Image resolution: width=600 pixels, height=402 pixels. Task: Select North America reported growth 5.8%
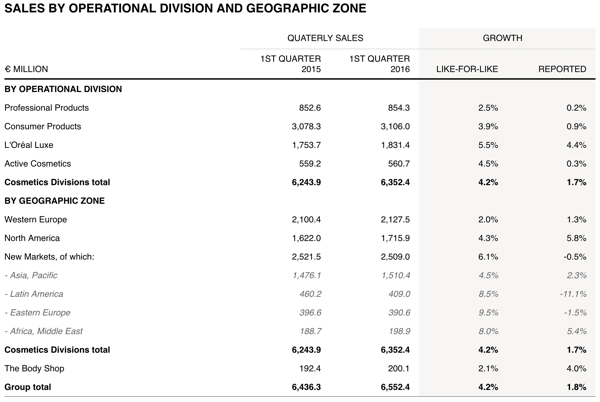pyautogui.click(x=576, y=238)
